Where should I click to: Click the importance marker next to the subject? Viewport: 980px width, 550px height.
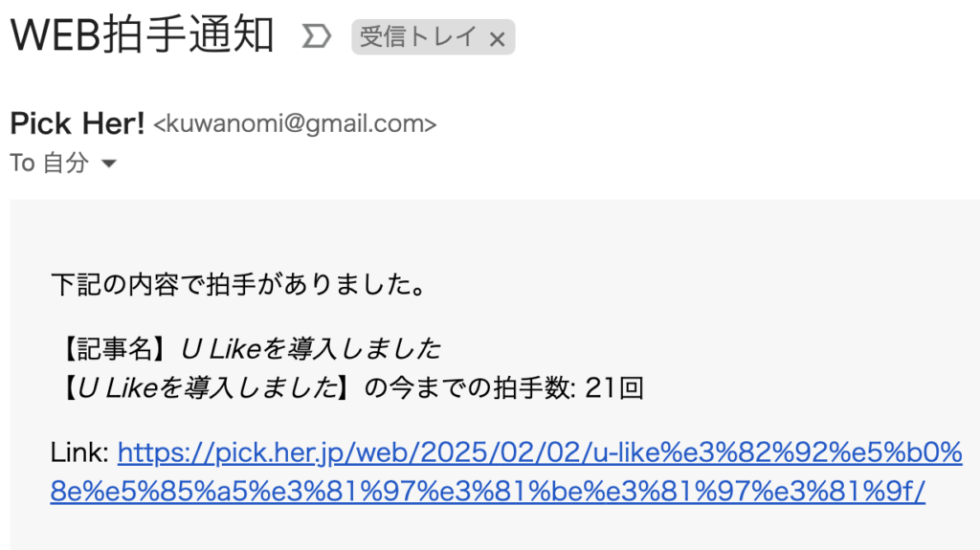click(316, 37)
